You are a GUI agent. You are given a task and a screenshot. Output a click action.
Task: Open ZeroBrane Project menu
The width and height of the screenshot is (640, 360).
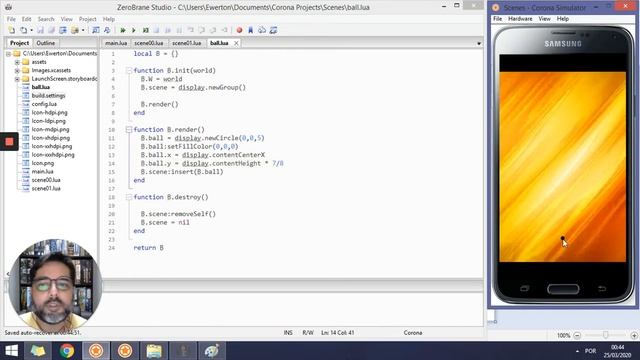87,19
